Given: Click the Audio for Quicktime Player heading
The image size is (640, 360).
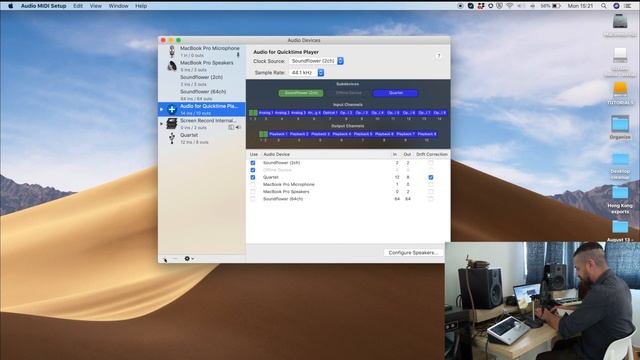Looking at the screenshot, I should [286, 52].
